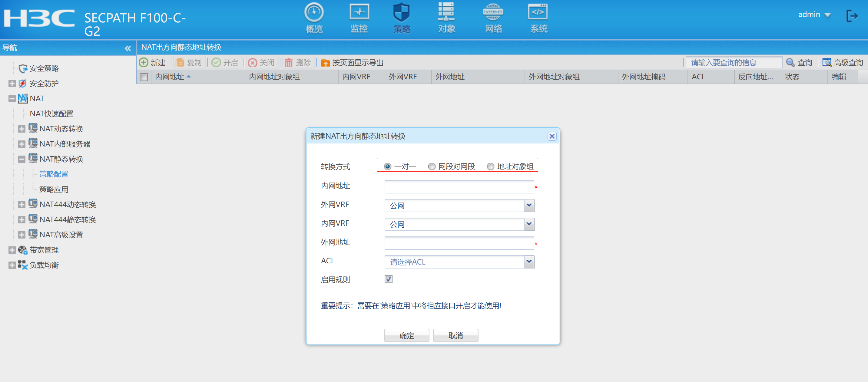Click the 确定 confirm button

406,335
